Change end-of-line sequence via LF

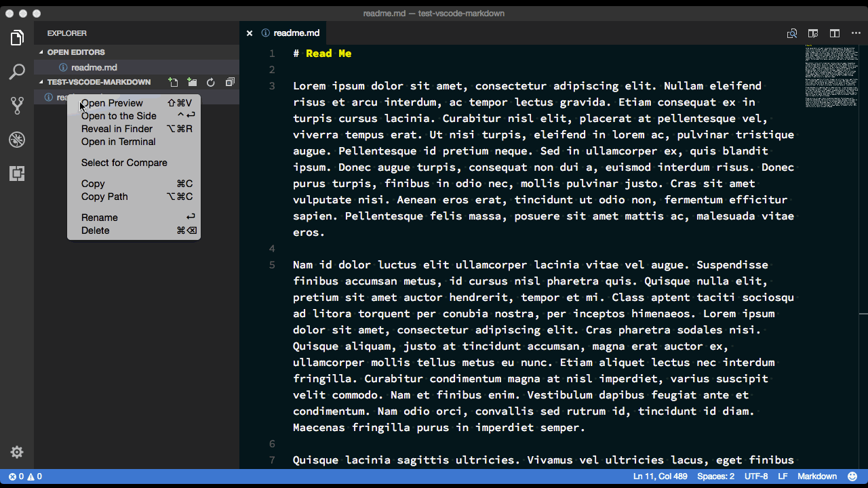point(783,476)
